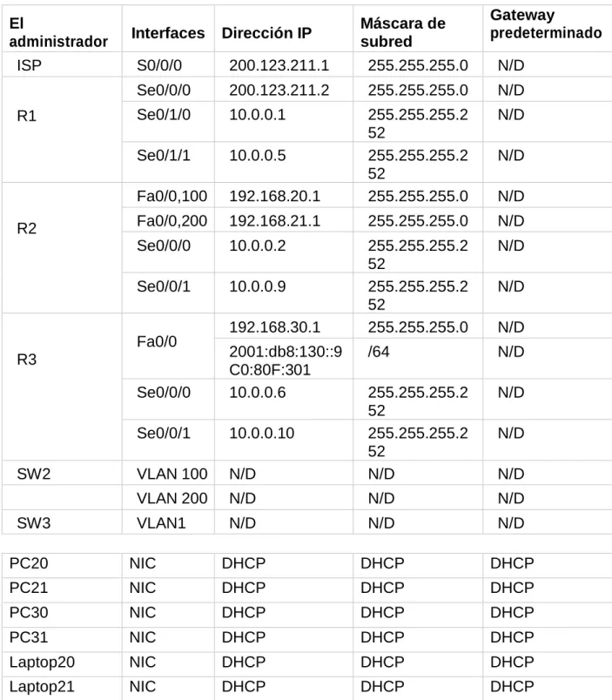Select the /64 prefix cell

417,359
